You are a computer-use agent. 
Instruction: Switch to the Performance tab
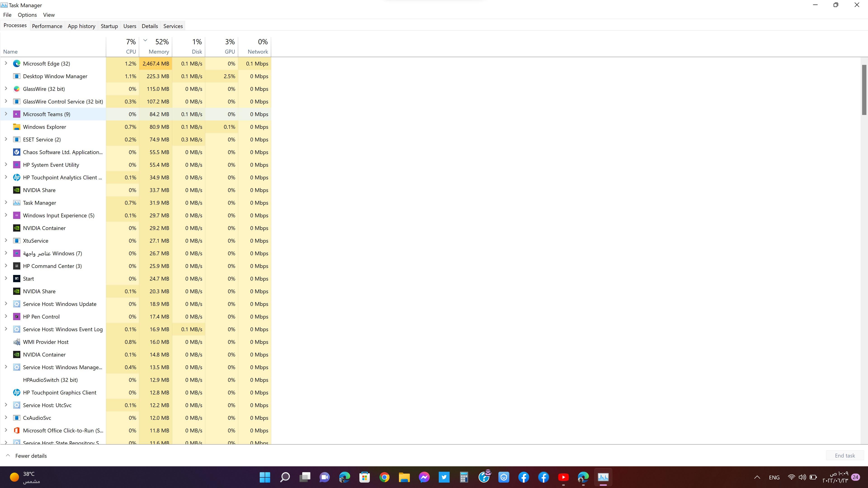point(47,26)
